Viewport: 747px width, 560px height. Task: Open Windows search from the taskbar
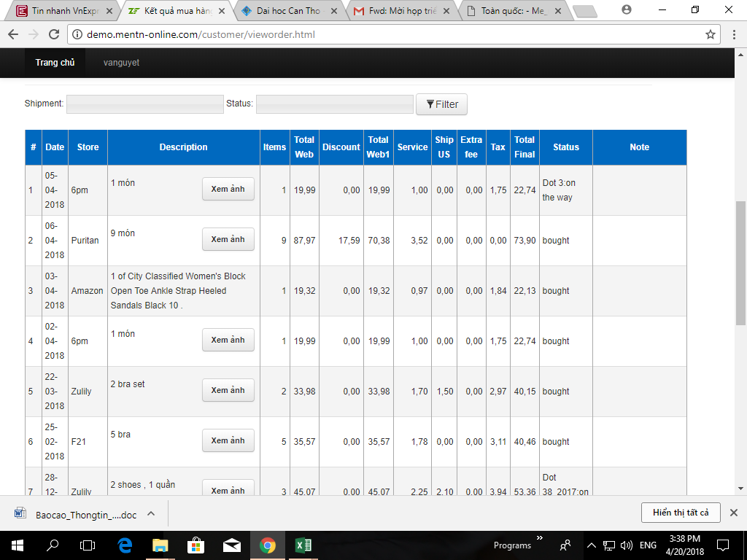[53, 545]
